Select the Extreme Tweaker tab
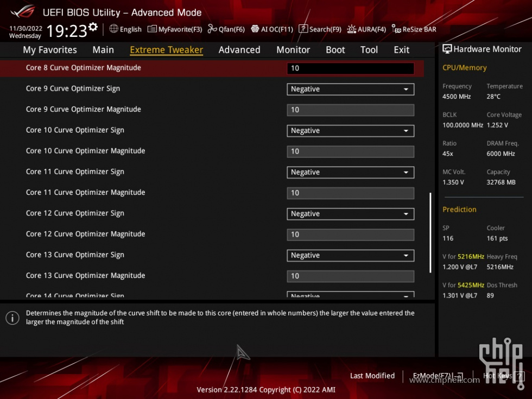Screen dimensions: 532x399 coord(166,50)
